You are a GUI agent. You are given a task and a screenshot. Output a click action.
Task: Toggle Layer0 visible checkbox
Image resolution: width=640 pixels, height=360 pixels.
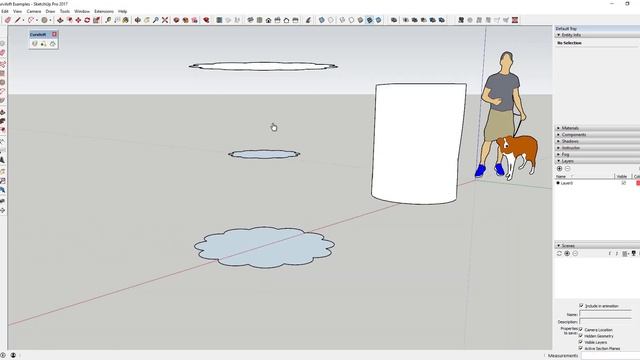(623, 183)
